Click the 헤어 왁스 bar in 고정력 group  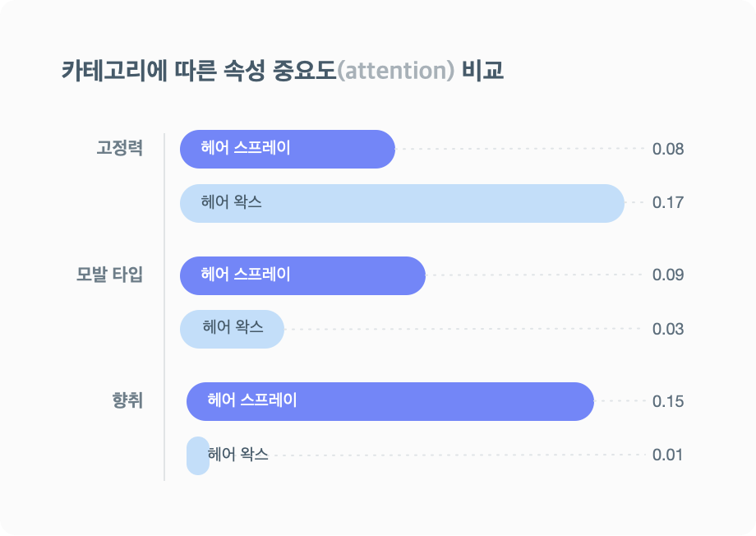(402, 203)
